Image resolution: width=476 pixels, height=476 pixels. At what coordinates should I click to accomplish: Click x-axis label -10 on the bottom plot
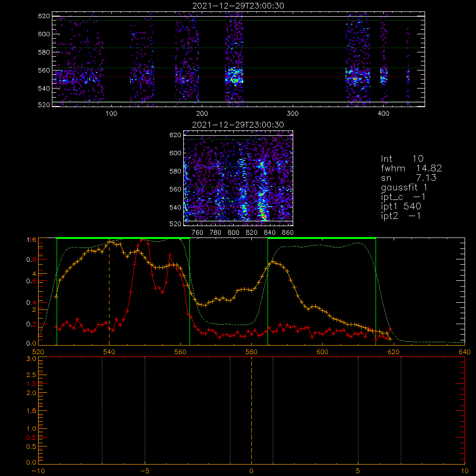click(38, 471)
